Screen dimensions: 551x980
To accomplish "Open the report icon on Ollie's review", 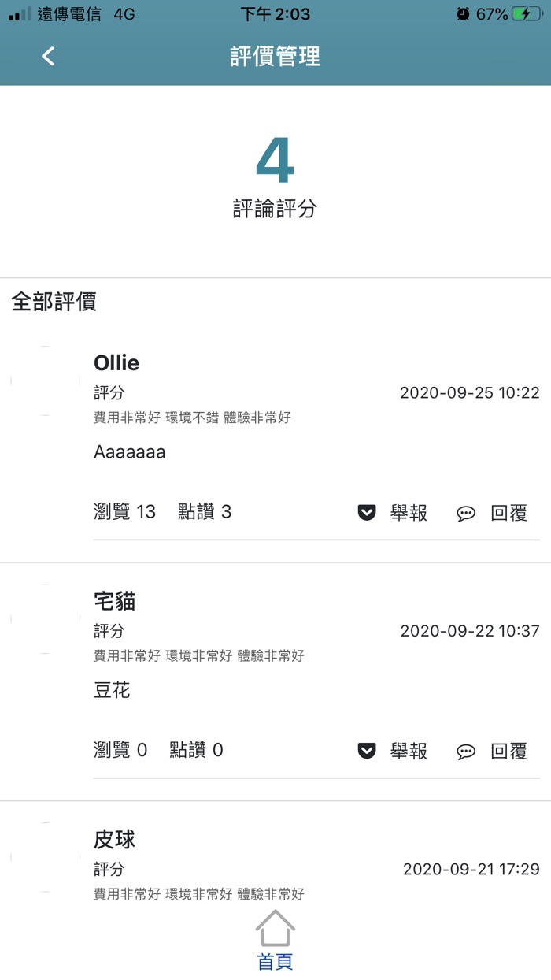I will [365, 512].
